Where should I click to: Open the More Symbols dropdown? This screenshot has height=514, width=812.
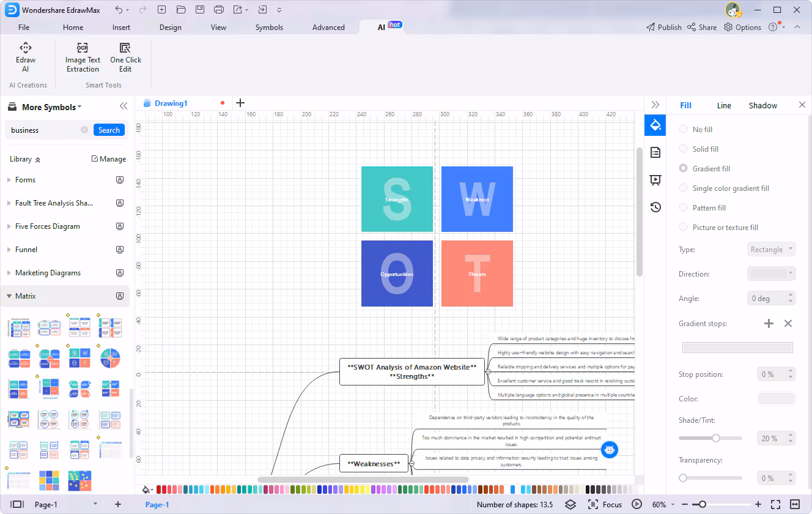(51, 107)
